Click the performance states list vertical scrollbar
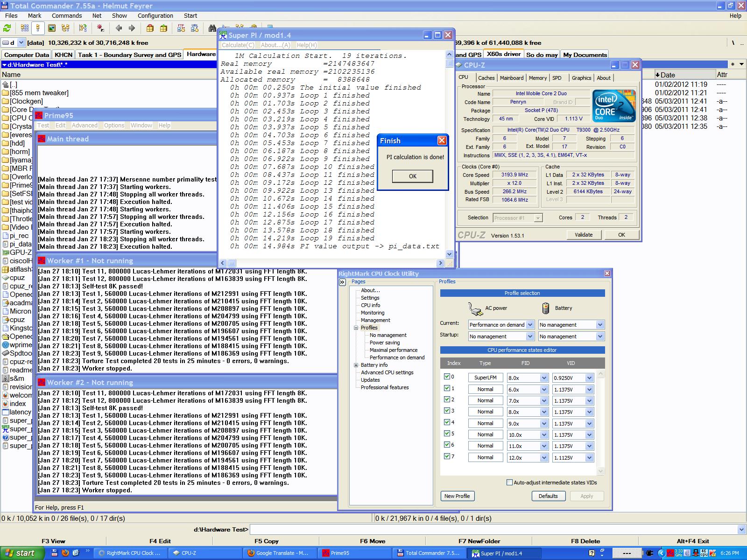Image resolution: width=747 pixels, height=560 pixels. click(601, 422)
